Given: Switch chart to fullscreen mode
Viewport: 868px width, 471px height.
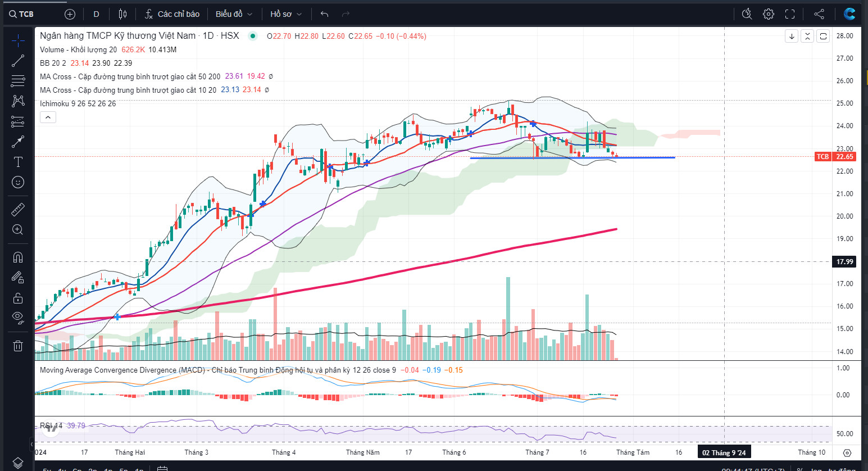Looking at the screenshot, I should coord(790,14).
